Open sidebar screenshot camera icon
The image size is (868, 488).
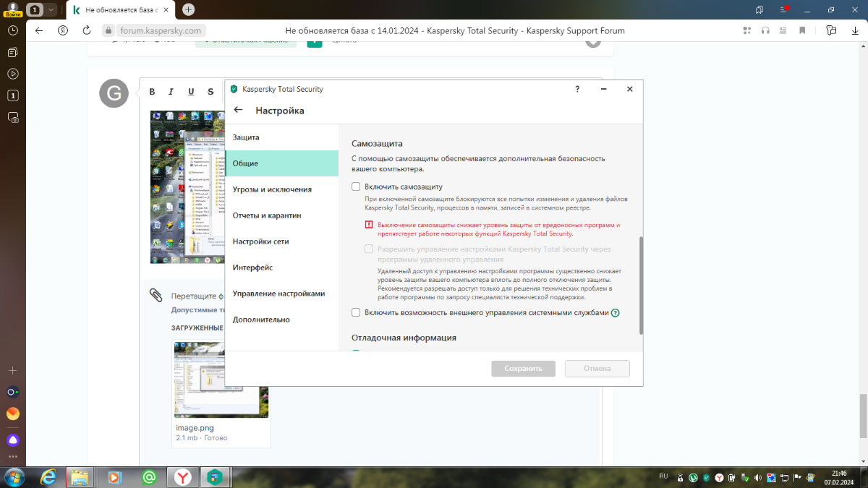[x=13, y=117]
